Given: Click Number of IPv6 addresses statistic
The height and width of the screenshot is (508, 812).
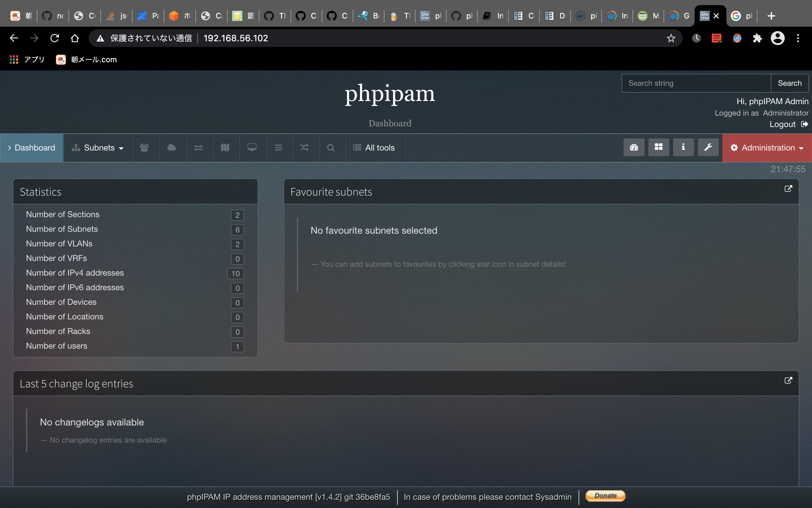Looking at the screenshot, I should 135,288.
